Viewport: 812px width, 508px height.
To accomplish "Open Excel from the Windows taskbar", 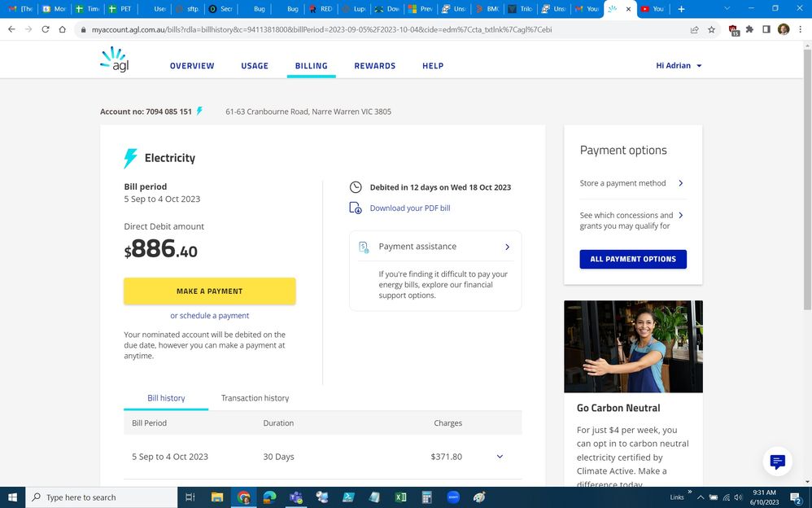I will click(x=400, y=497).
